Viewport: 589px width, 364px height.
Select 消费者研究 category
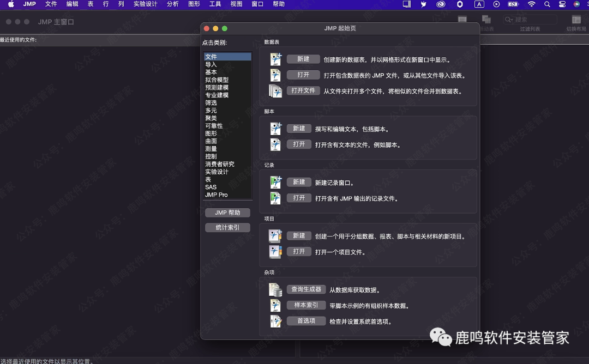tap(227, 164)
